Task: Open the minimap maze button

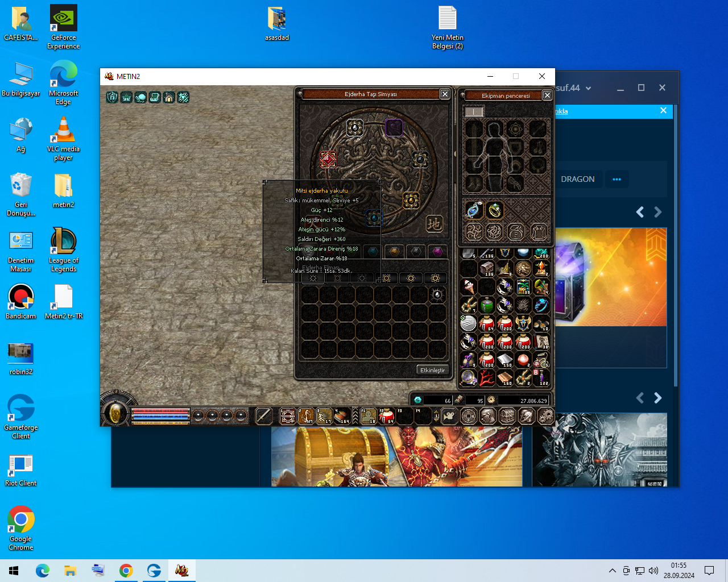Action: pos(288,417)
